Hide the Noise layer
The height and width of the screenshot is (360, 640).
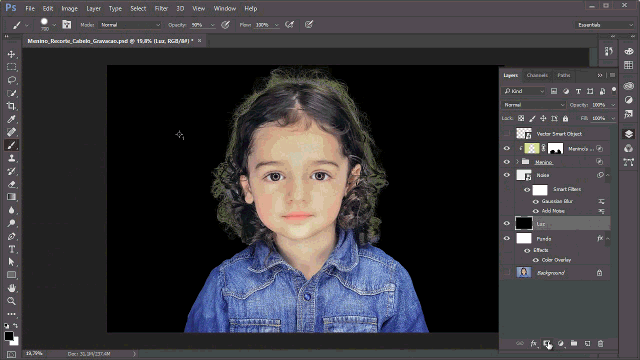(x=507, y=175)
